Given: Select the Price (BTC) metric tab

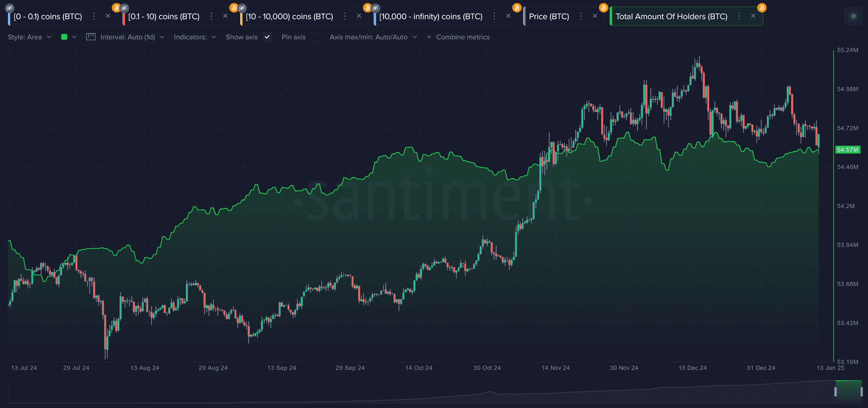Looking at the screenshot, I should click(x=548, y=16).
